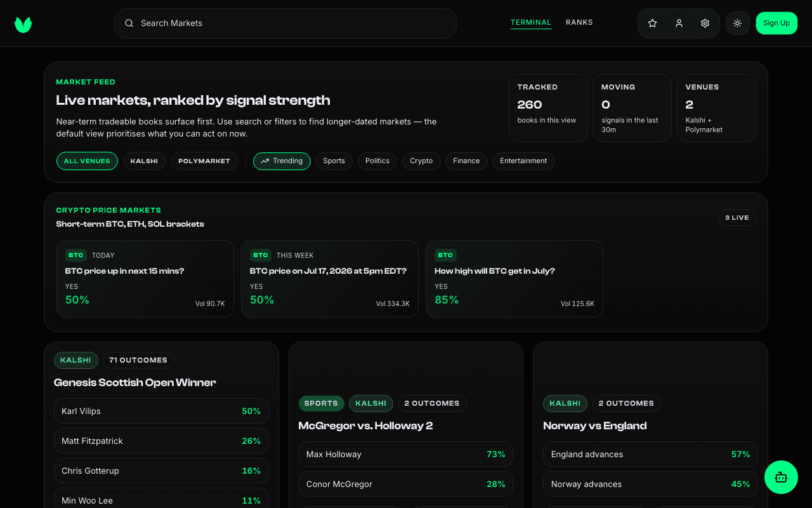Select Karl Vilips outcome
This screenshot has width=812, height=508.
161,411
